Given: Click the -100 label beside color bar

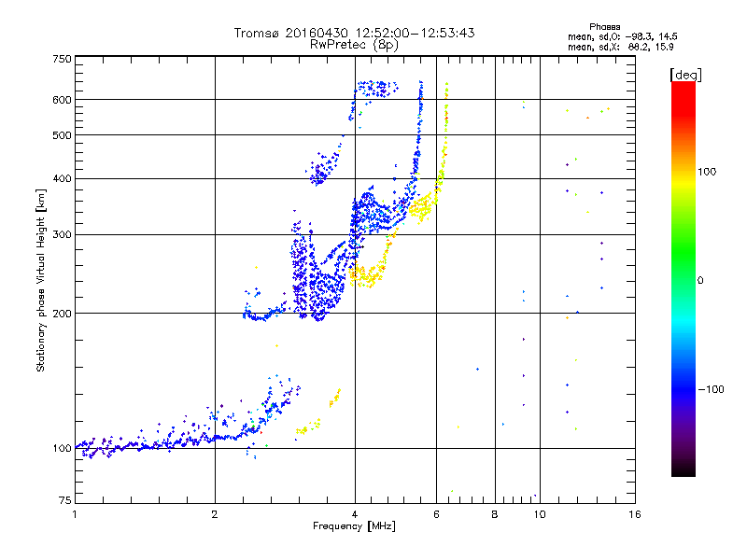Looking at the screenshot, I should pyautogui.click(x=711, y=389).
